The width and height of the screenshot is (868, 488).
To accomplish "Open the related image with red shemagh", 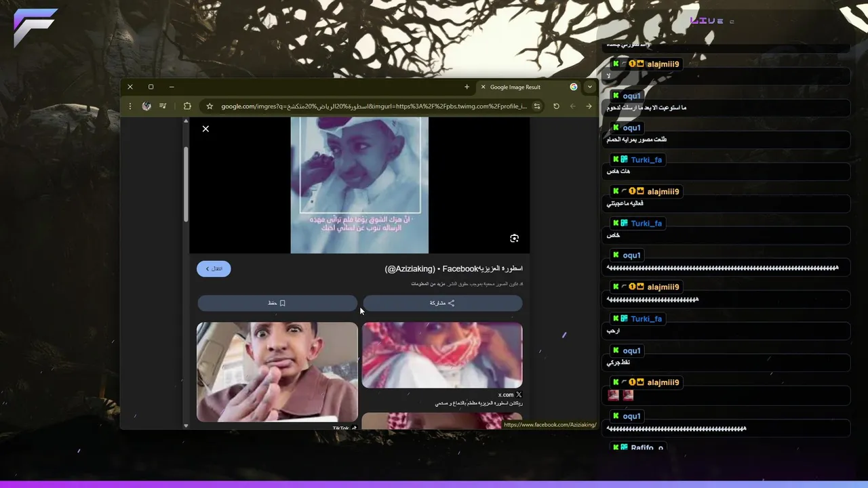I will (x=442, y=355).
